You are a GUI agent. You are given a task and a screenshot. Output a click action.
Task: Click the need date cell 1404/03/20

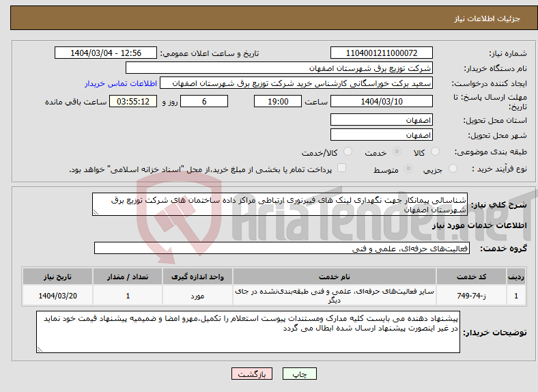[x=57, y=296]
